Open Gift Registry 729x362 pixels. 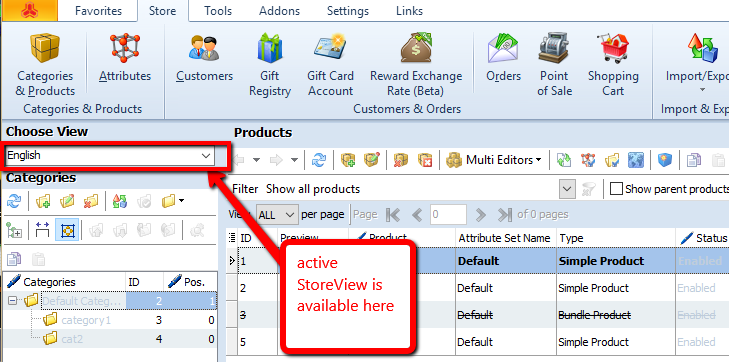pyautogui.click(x=269, y=64)
